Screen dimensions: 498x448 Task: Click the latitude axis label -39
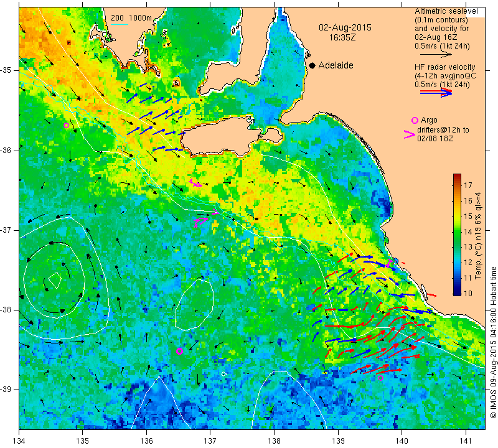7,390
